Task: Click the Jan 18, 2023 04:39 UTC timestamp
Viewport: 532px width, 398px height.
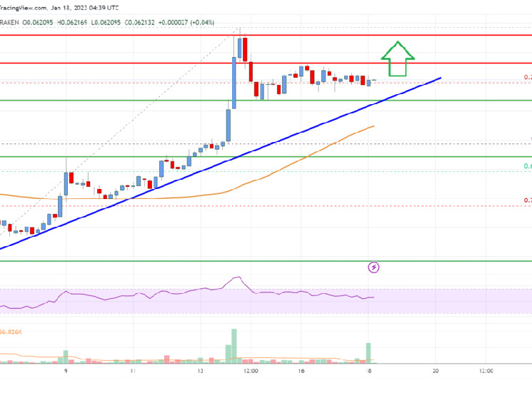Action: tap(84, 7)
